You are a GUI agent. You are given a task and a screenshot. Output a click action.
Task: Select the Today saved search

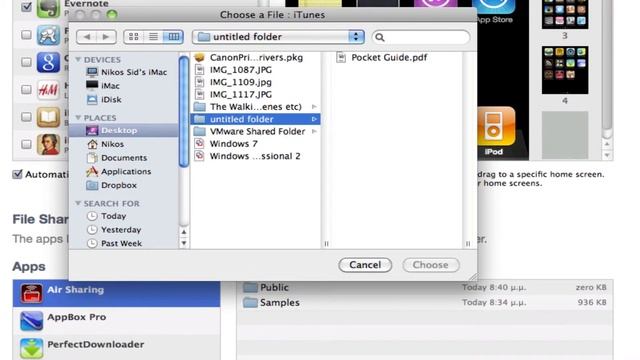pyautogui.click(x=107, y=216)
